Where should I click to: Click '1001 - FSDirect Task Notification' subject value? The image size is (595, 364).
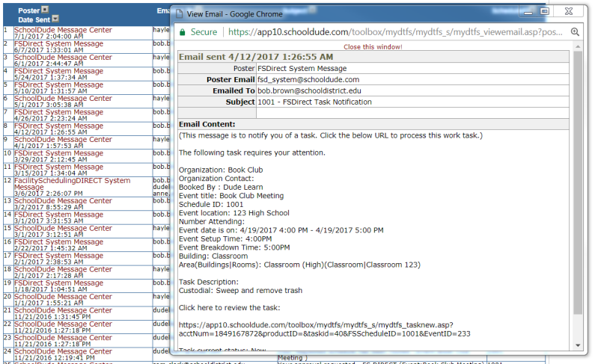314,102
